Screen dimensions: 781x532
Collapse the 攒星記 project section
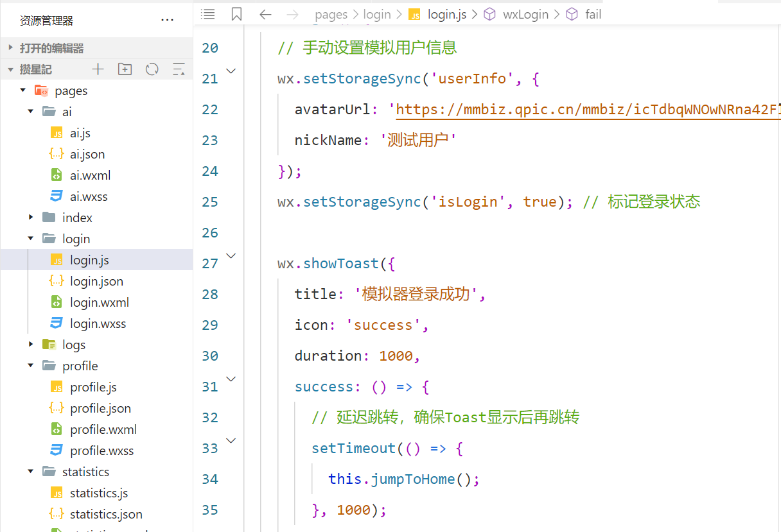pyautogui.click(x=10, y=69)
